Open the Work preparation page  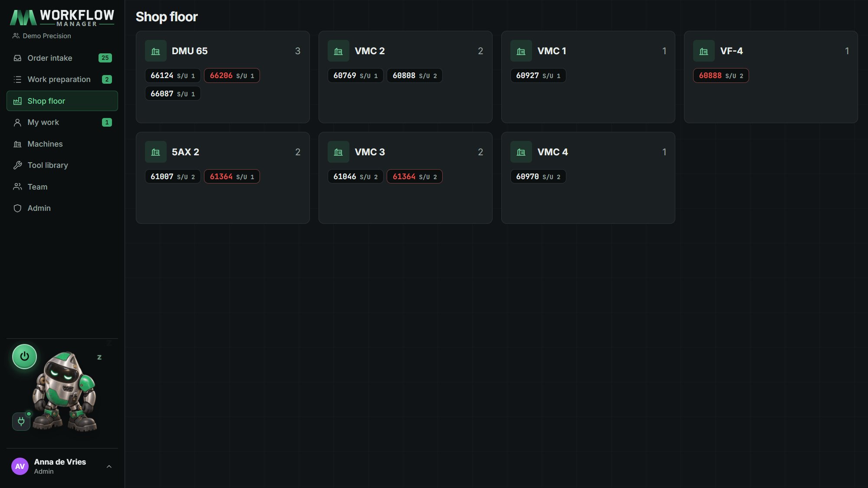[62, 79]
